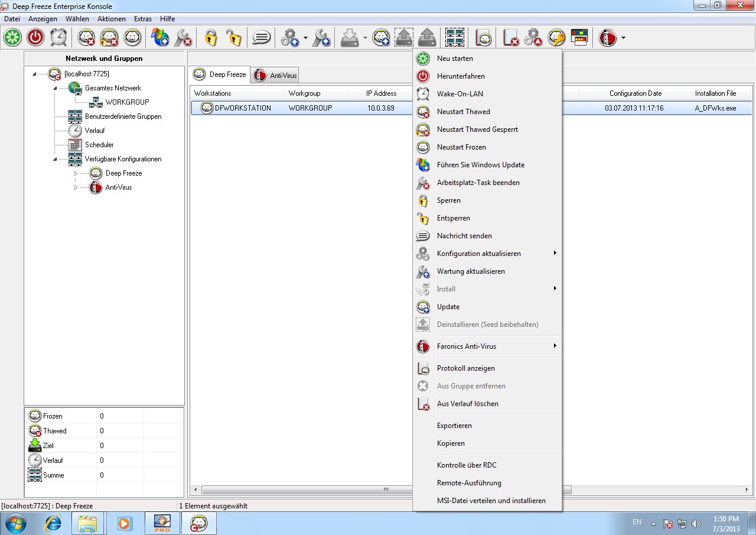Choose Exportieren from context menu
Image resolution: width=756 pixels, height=535 pixels.
click(487, 426)
